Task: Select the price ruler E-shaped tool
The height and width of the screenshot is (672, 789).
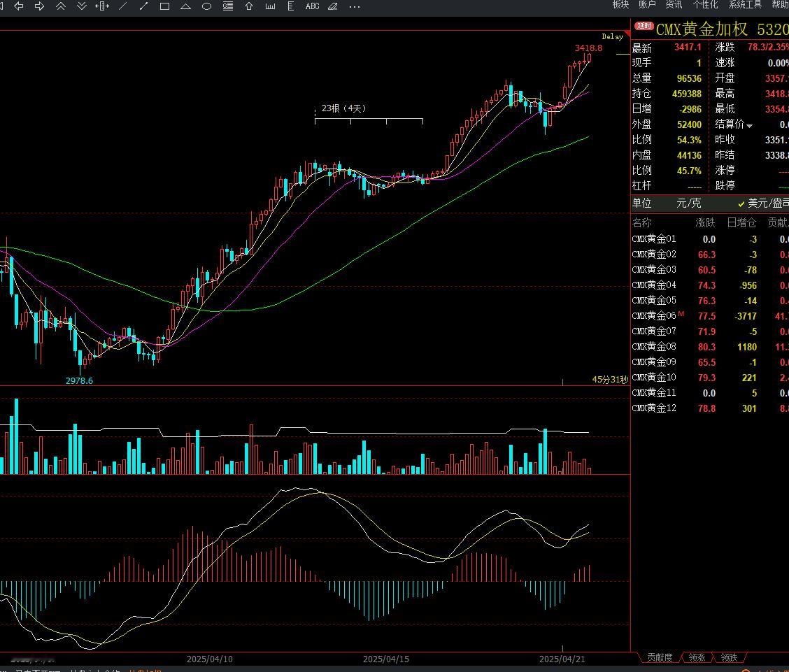Action: click(290, 6)
